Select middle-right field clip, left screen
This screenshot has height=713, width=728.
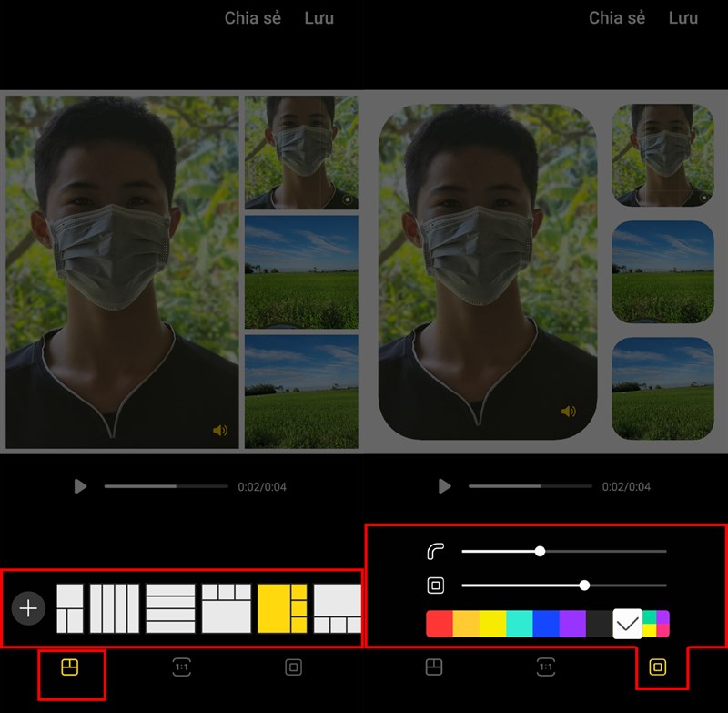pos(301,272)
